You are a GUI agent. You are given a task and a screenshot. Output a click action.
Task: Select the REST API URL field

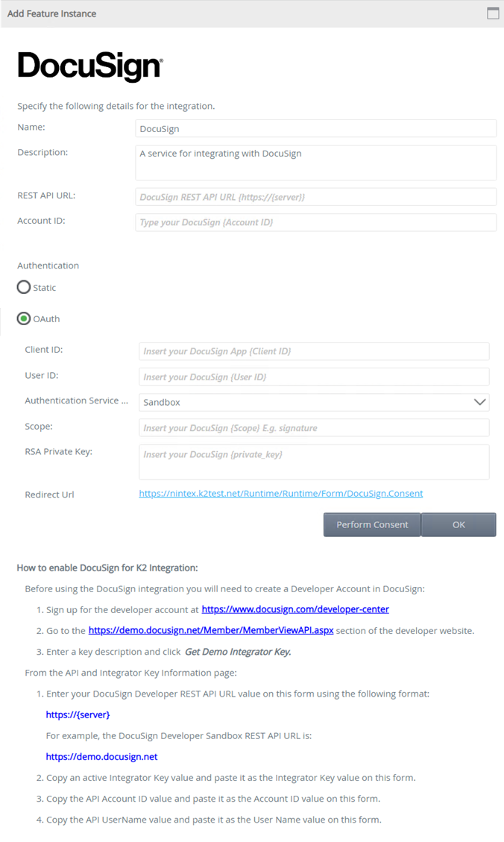tap(313, 196)
